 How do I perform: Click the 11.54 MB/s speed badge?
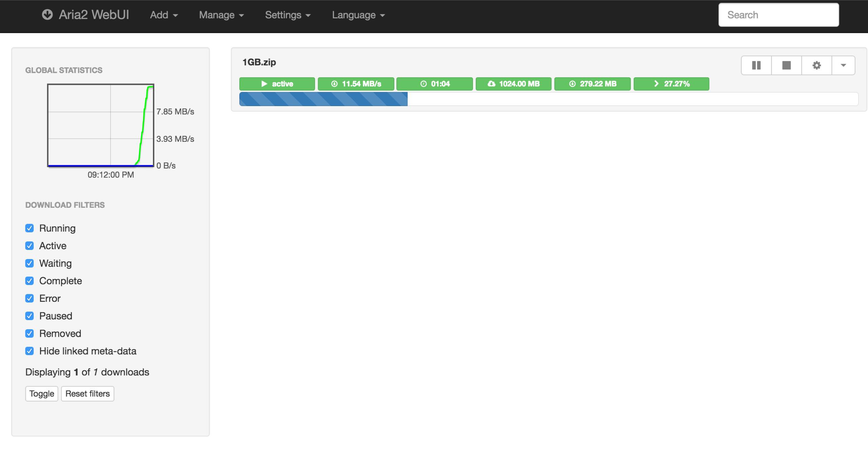pos(356,84)
